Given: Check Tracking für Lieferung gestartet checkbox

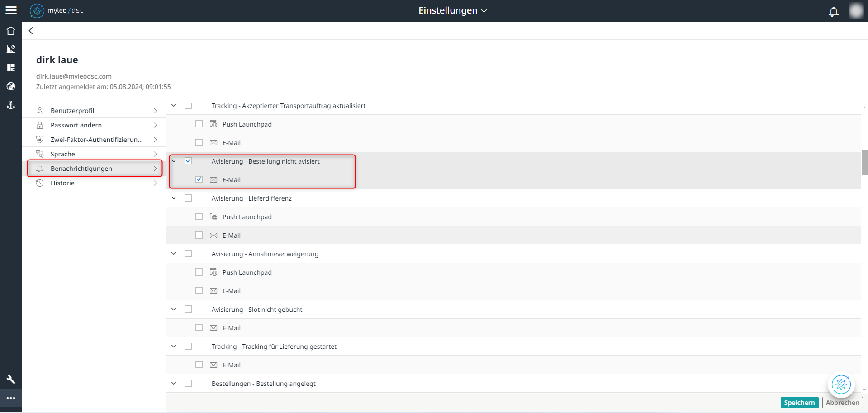Looking at the screenshot, I should coord(188,346).
